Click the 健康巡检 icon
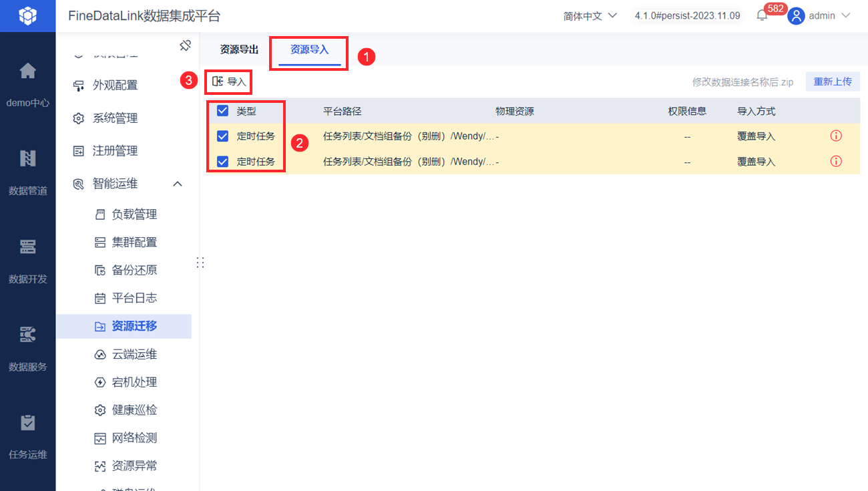This screenshot has height=491, width=868. tap(100, 410)
